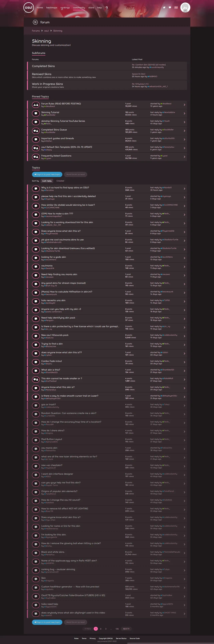Open footer 'Copyright (DMCA)' link

106,638
